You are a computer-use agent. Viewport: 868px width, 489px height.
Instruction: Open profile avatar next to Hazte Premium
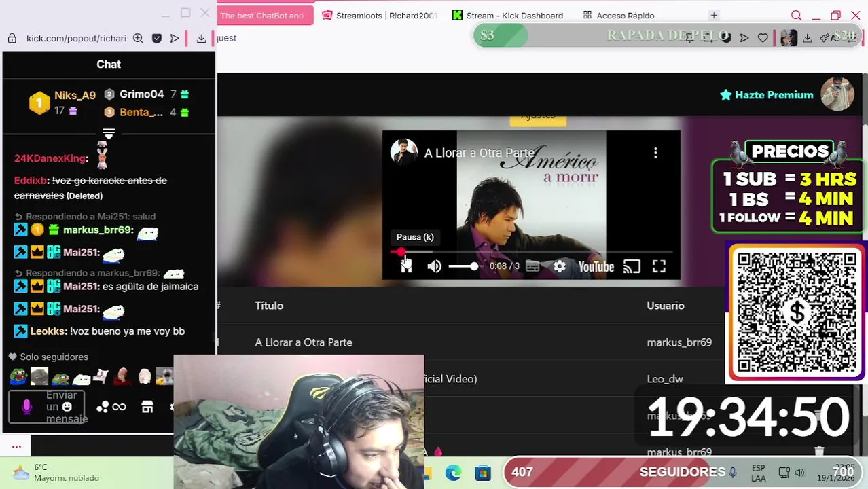coord(837,94)
